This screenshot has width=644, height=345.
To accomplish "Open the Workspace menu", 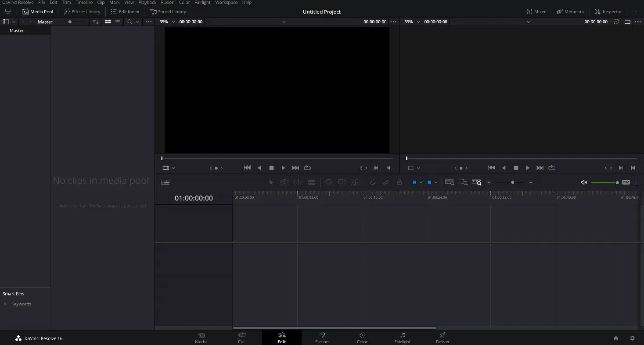I will point(226,2).
